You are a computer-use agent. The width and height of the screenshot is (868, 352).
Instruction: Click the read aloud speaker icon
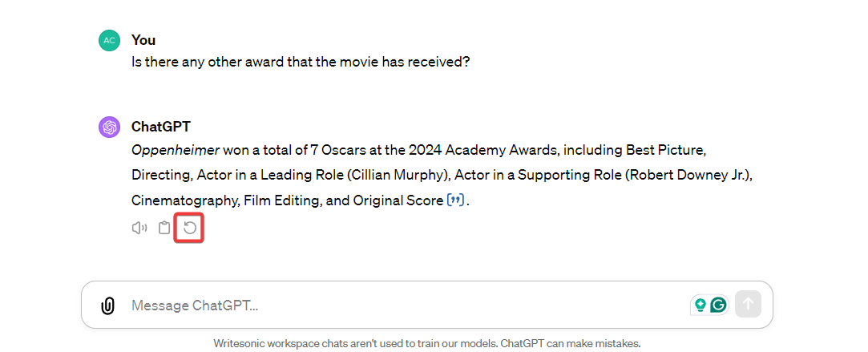(139, 228)
